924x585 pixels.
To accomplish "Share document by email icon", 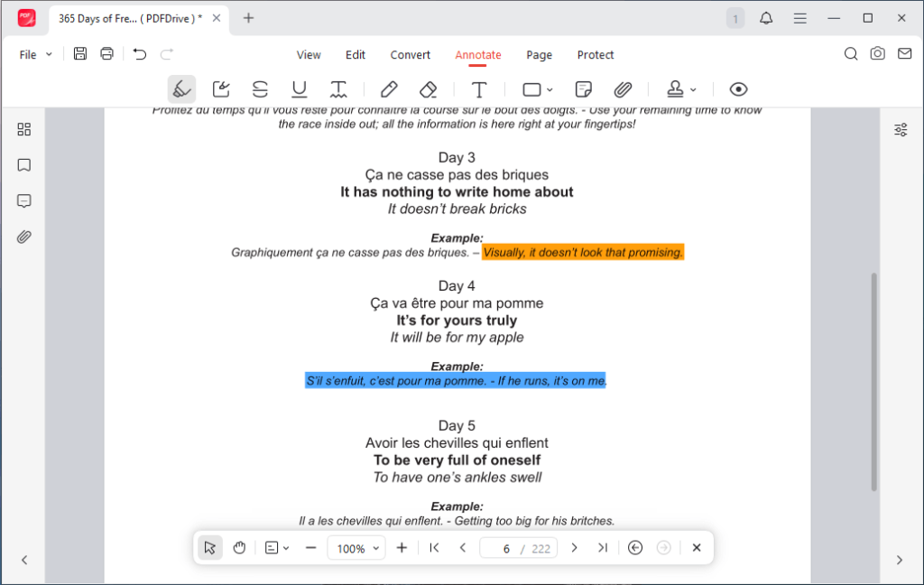I will (x=904, y=53).
